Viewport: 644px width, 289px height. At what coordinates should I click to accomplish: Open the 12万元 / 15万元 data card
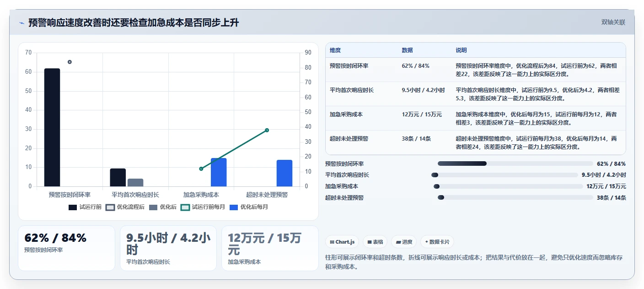[x=270, y=248]
